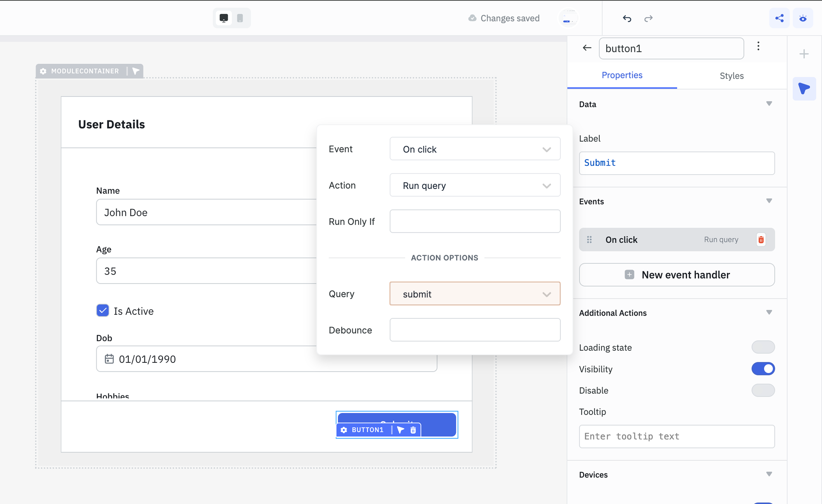
Task: Open the share icon button
Action: (779, 18)
